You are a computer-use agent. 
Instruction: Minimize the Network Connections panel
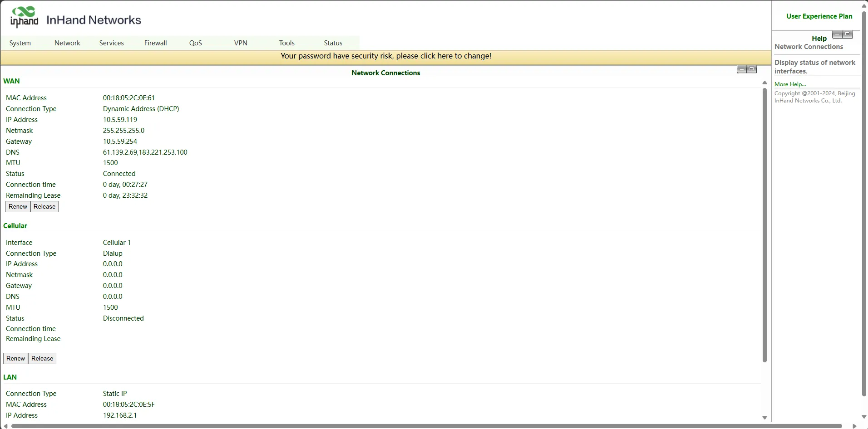tap(742, 69)
